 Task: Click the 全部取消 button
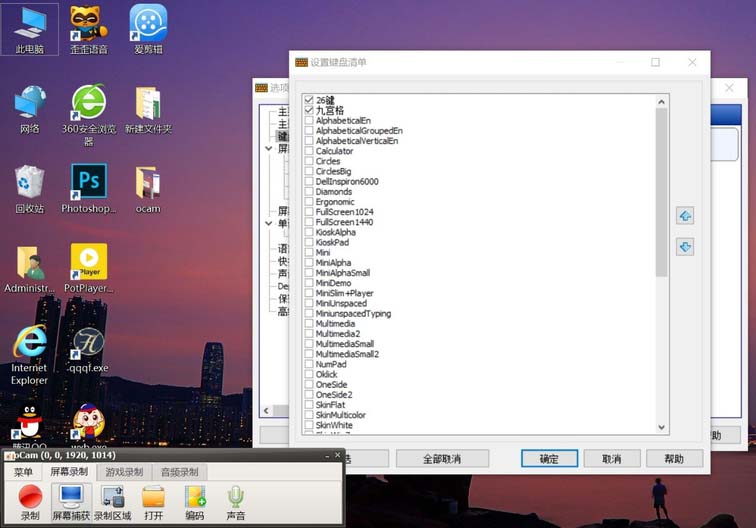pos(442,459)
